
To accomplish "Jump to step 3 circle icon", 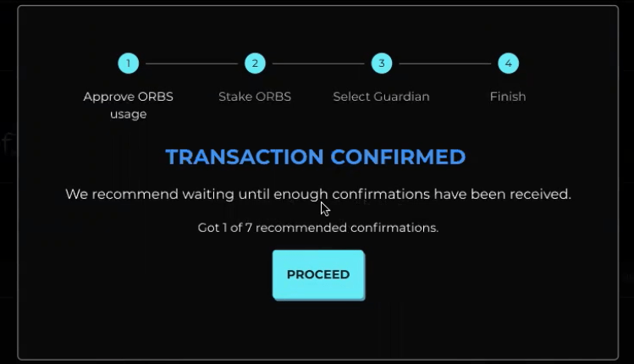I will tap(381, 63).
